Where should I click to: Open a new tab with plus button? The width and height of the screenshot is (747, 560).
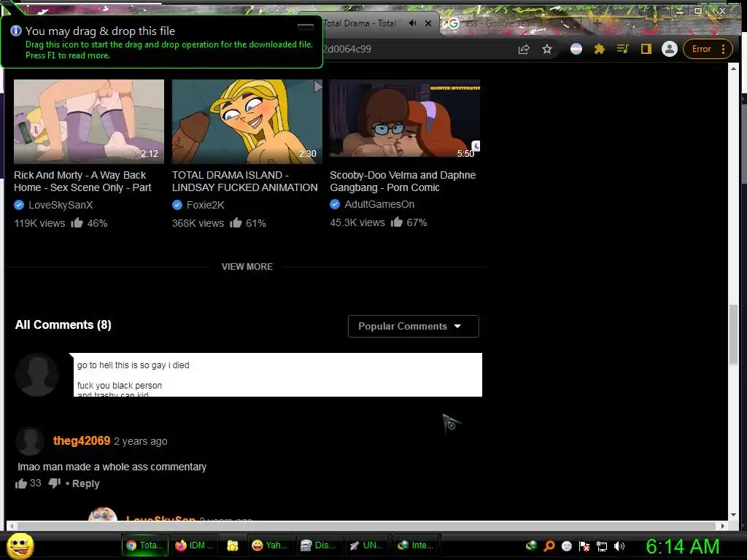coord(597,23)
